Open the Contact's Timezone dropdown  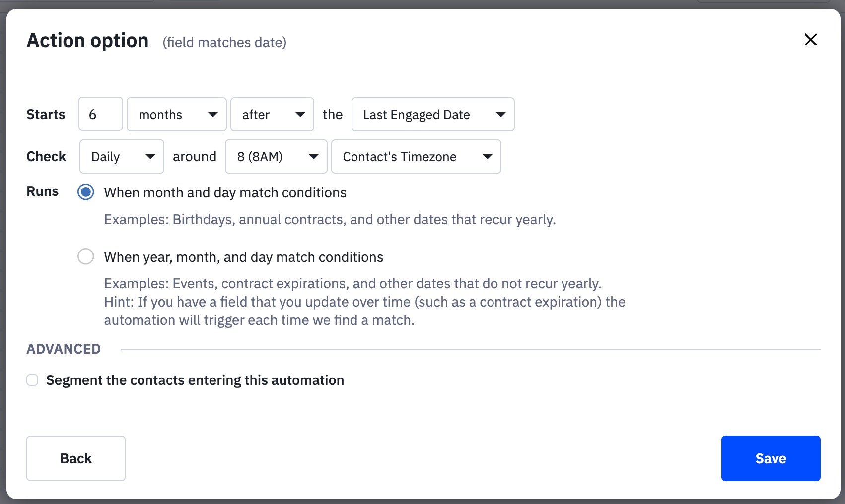pyautogui.click(x=416, y=157)
